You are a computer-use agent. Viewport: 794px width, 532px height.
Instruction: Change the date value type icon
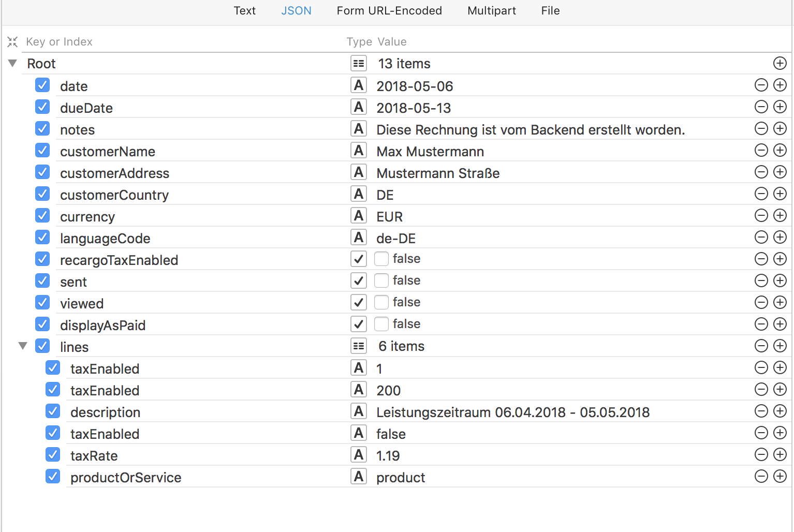[359, 85]
